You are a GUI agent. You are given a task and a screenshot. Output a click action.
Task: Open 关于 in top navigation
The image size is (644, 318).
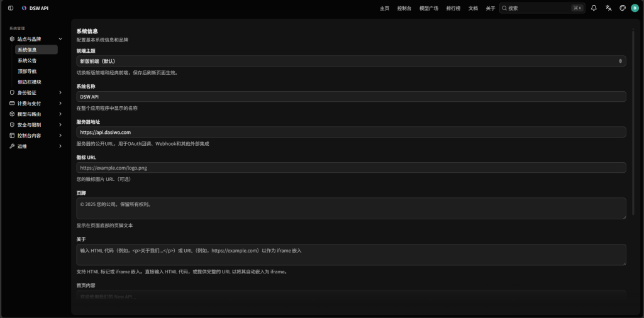[x=491, y=8]
